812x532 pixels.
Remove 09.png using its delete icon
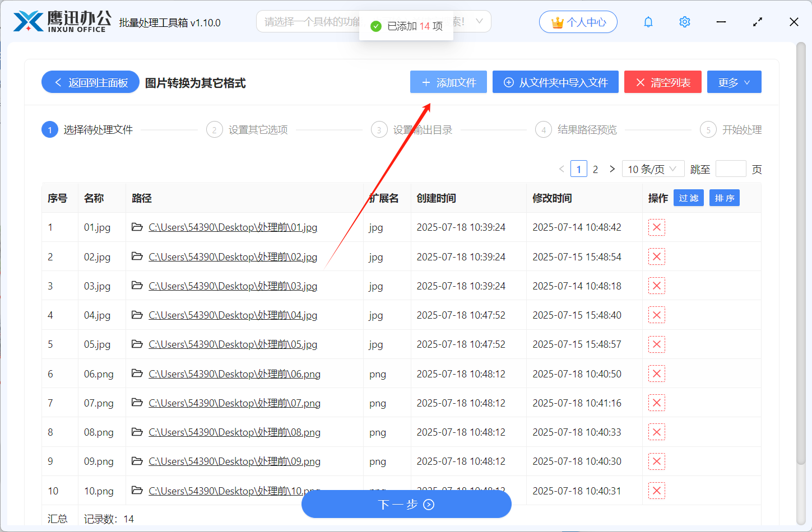click(x=657, y=461)
